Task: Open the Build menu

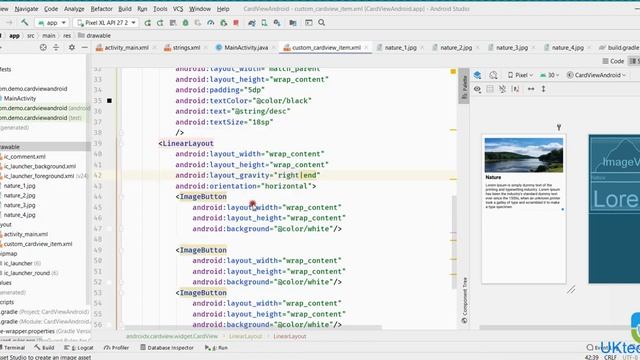Action: click(x=124, y=9)
